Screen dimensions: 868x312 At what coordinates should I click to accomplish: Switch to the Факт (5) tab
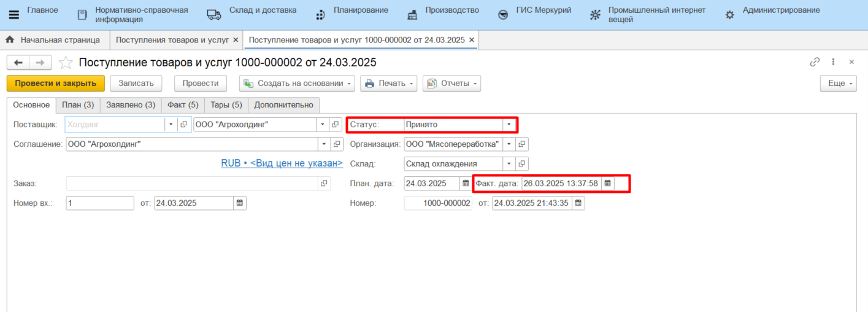[182, 105]
